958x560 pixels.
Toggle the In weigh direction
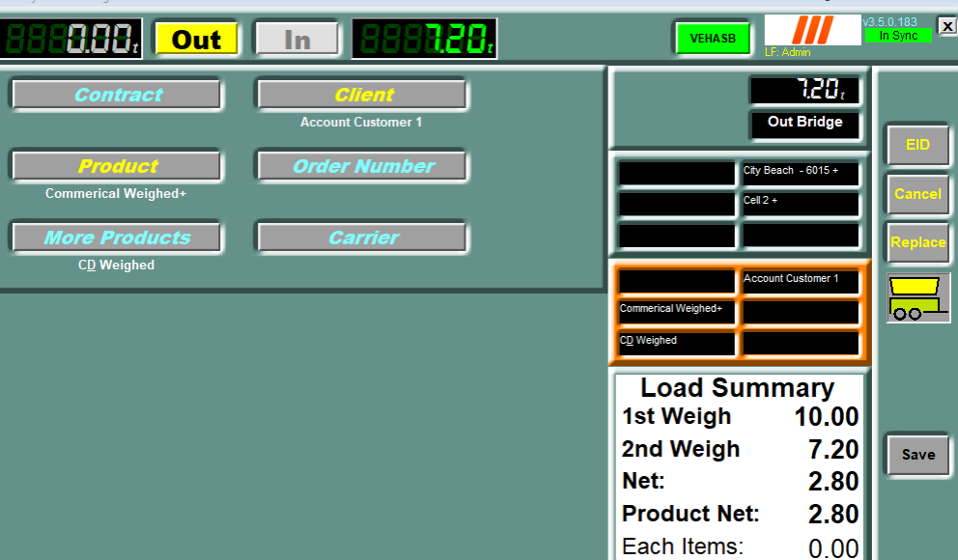[297, 40]
